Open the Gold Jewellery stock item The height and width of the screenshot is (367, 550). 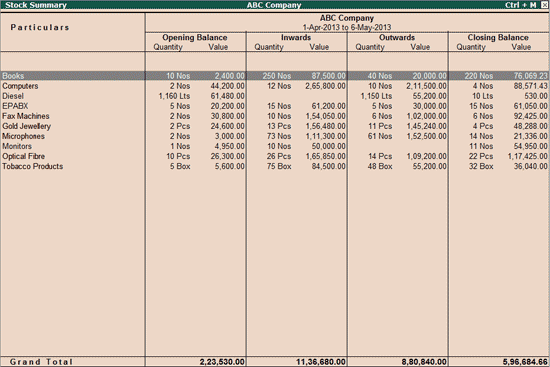click(x=26, y=126)
